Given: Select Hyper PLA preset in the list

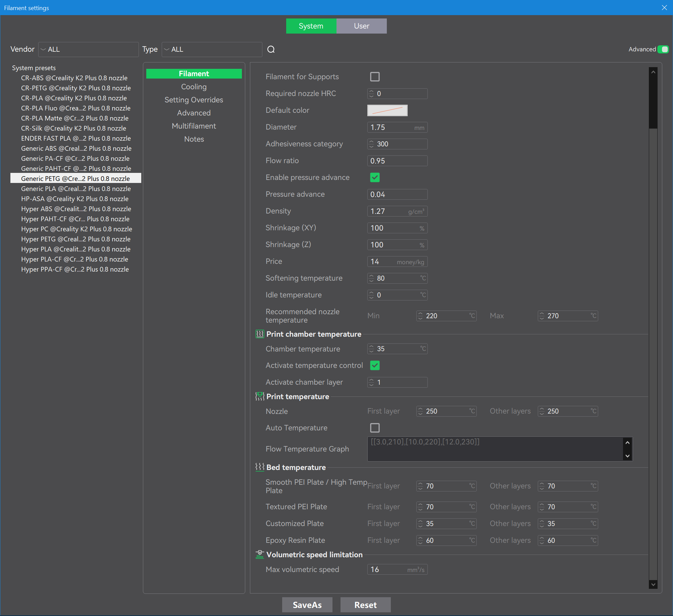Looking at the screenshot, I should (75, 249).
